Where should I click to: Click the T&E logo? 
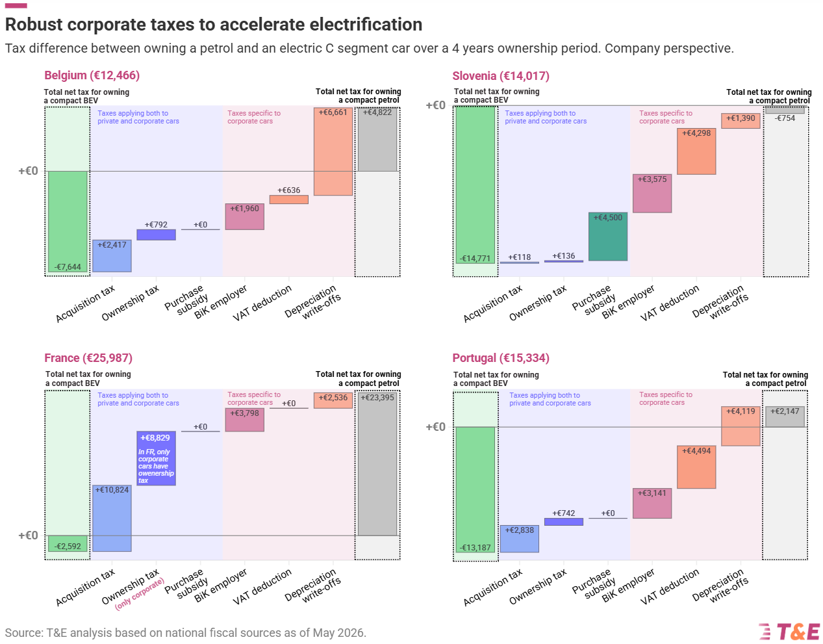coord(789,631)
